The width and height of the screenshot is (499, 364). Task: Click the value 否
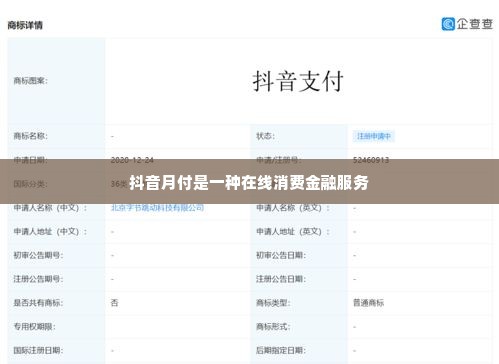(114, 303)
